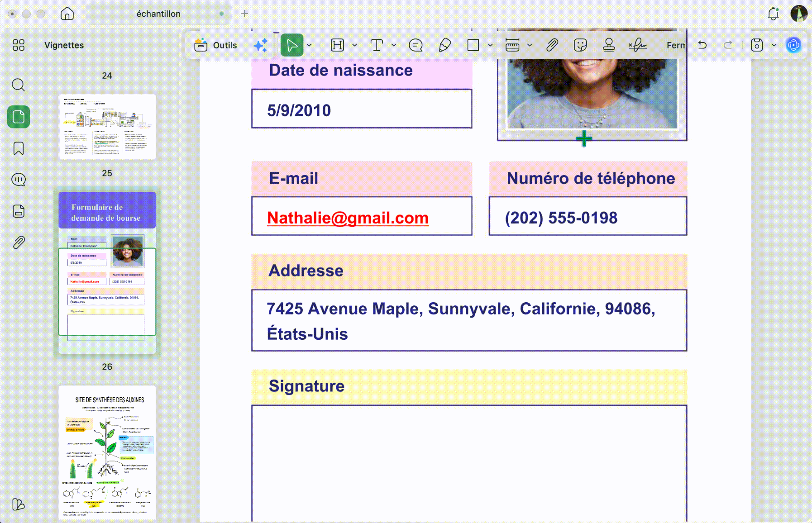Click the Numéro de téléphone heading

[591, 178]
